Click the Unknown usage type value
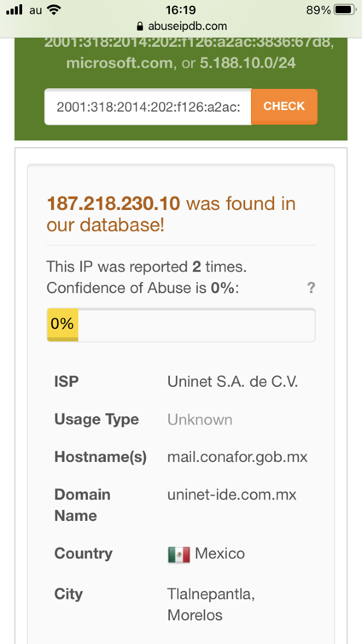Screen dimensions: 362x644 (200, 419)
